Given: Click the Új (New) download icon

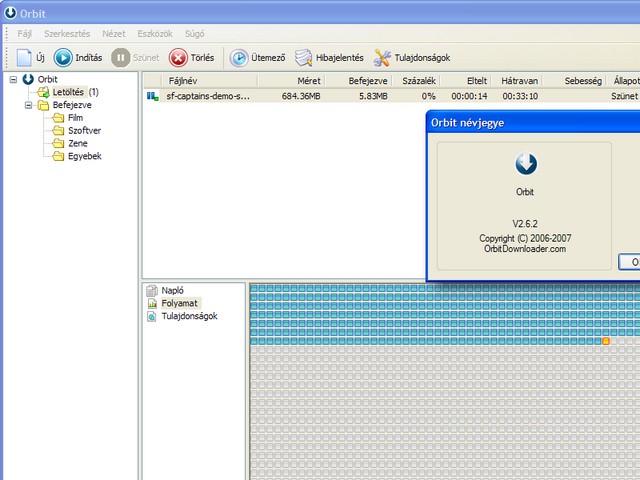Looking at the screenshot, I should (24, 58).
